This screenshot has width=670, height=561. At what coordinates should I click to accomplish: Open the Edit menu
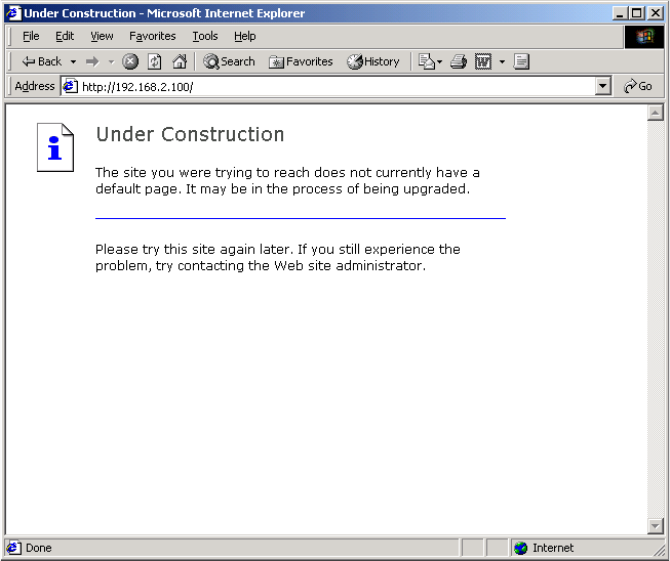coord(65,36)
